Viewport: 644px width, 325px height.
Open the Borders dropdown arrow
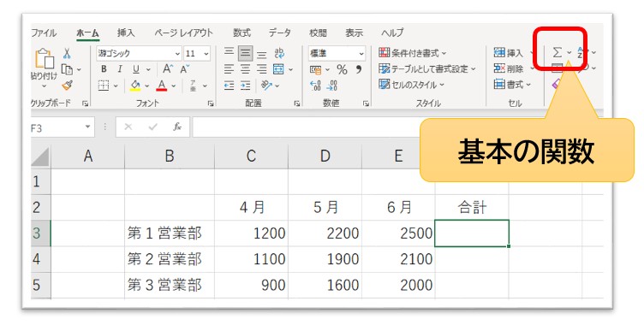point(116,86)
